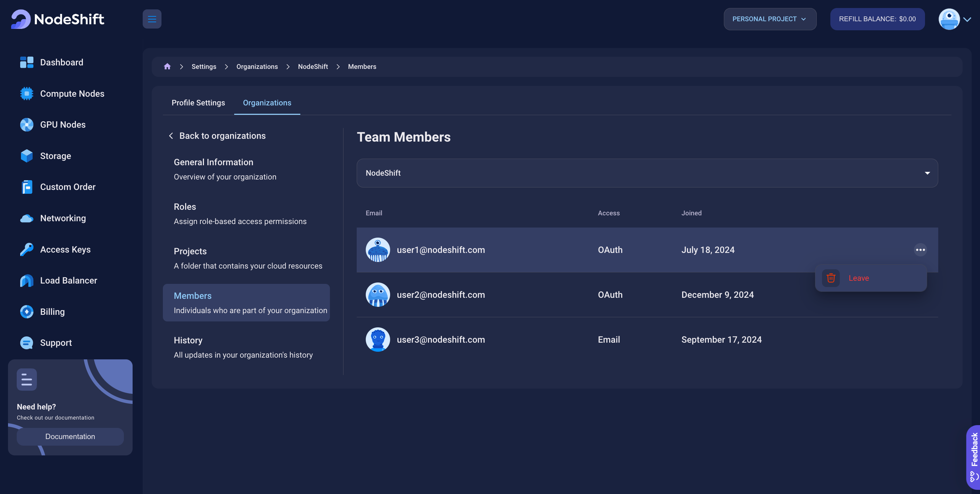Click the GPU Nodes fan icon
980x494 pixels.
click(x=27, y=125)
